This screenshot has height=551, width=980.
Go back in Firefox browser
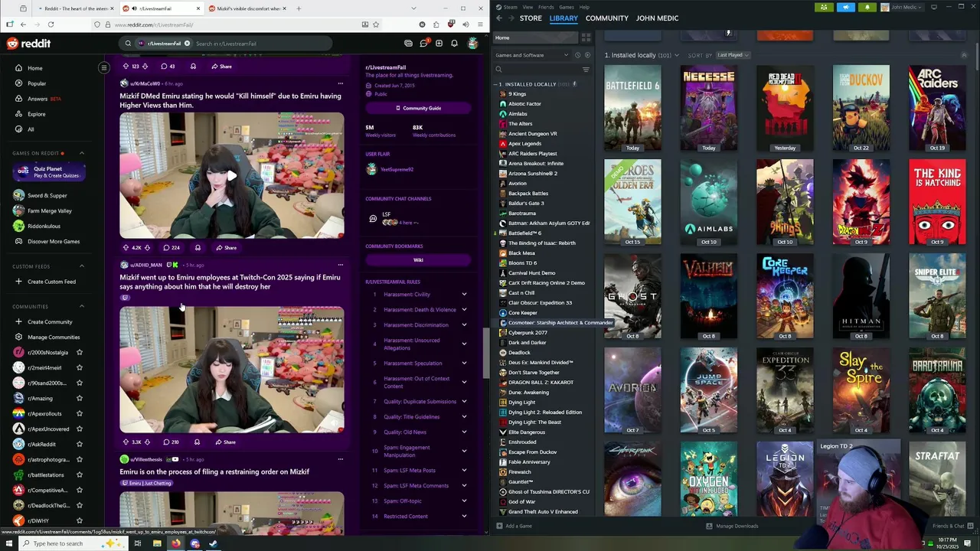(23, 24)
